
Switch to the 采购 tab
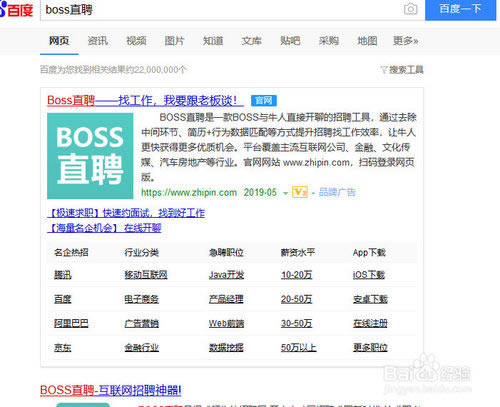tap(329, 41)
